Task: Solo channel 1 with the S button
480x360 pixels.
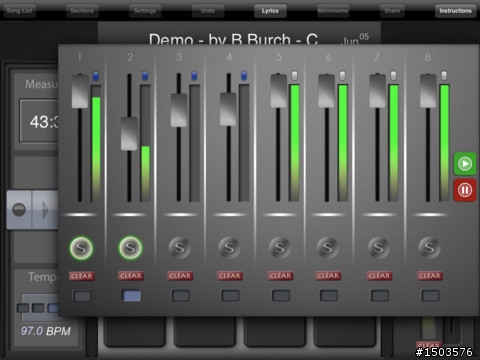Action: 81,248
